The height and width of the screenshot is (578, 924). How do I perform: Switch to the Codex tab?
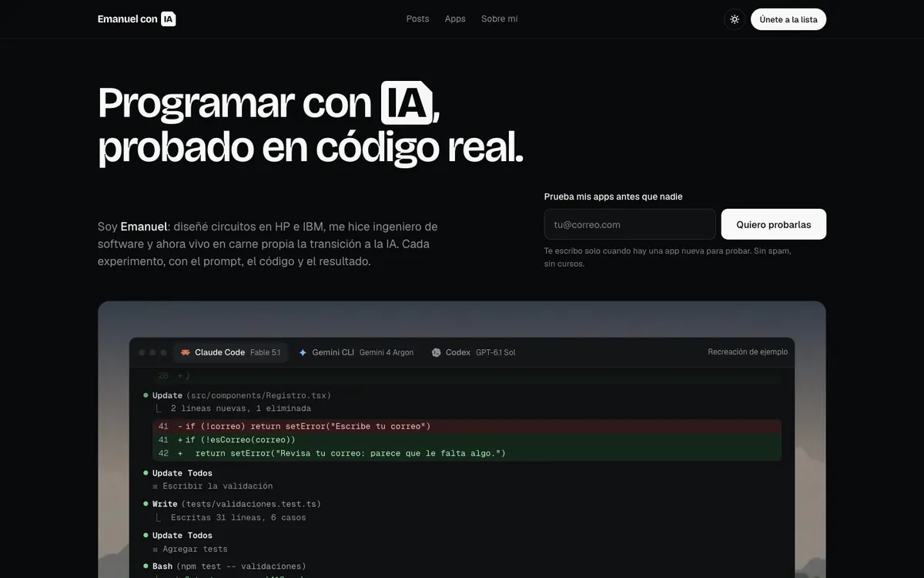point(474,352)
